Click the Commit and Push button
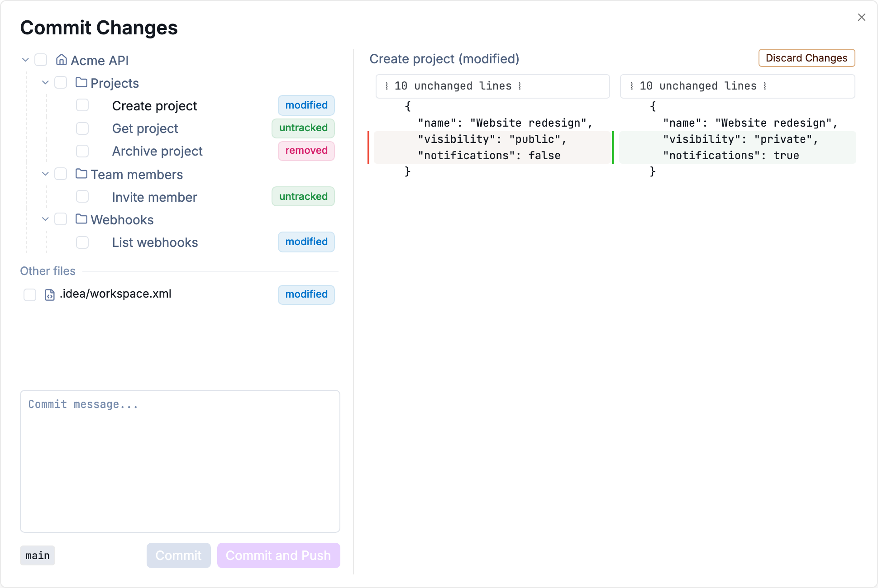878x588 pixels. pyautogui.click(x=279, y=555)
